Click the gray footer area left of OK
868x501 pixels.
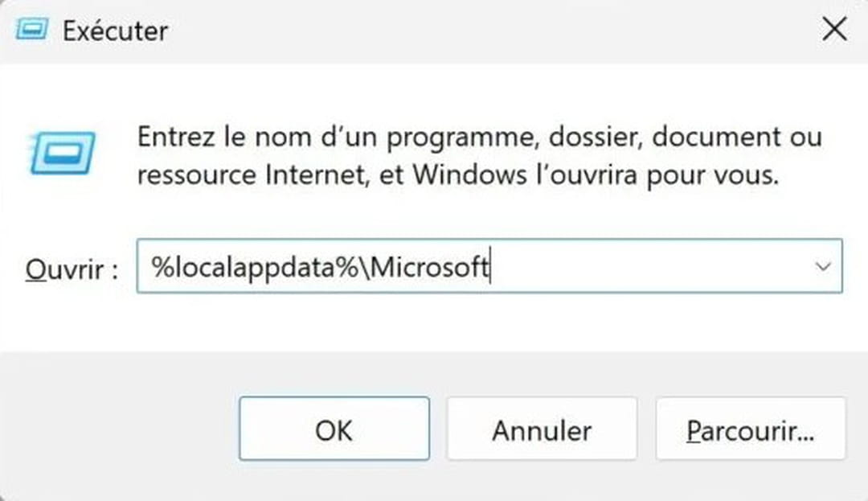(121, 430)
